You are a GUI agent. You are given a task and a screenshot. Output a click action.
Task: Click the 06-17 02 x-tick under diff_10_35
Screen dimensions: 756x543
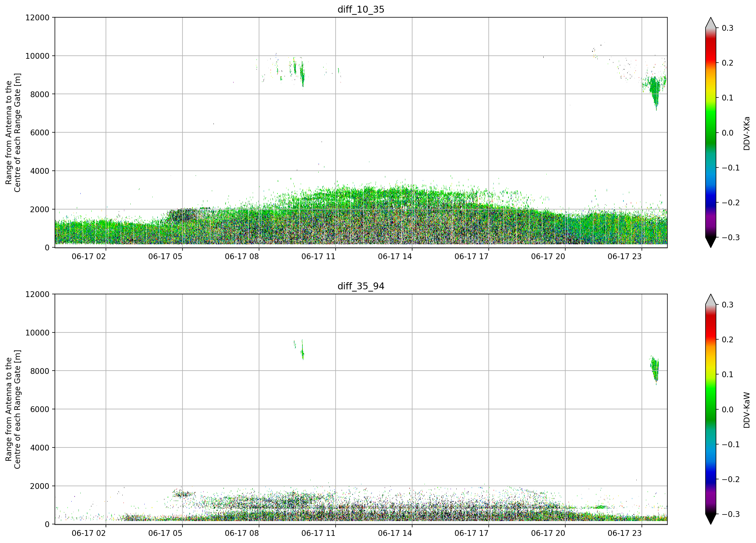click(x=89, y=256)
